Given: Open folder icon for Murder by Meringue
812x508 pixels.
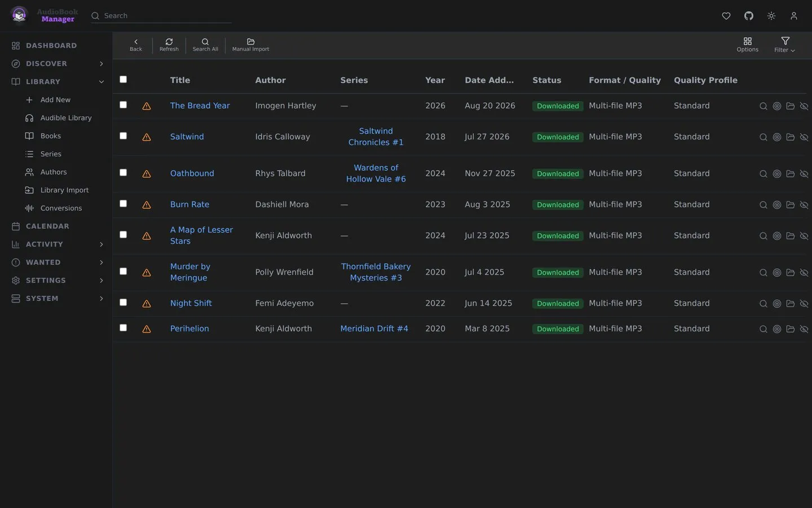Looking at the screenshot, I should [x=790, y=273].
